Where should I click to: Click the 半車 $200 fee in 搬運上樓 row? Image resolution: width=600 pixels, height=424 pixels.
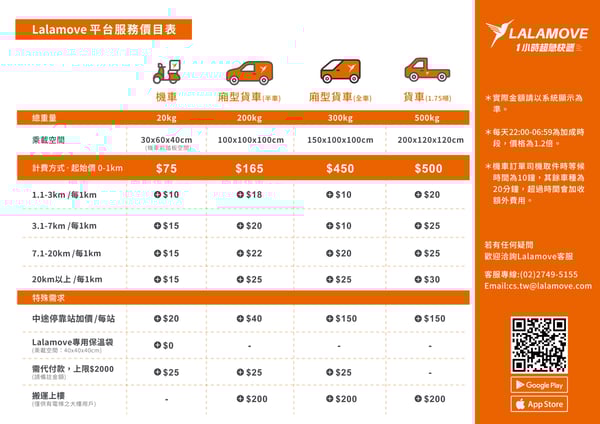(252, 399)
